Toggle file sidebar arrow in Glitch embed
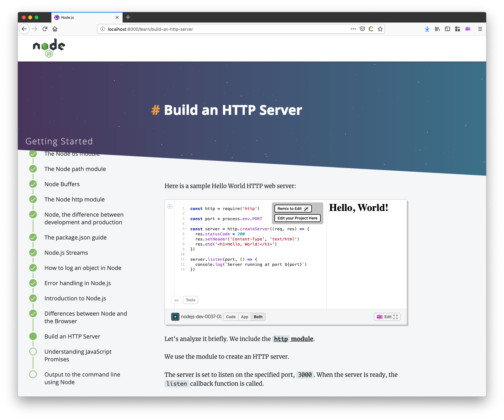The image size is (504, 420). (170, 207)
